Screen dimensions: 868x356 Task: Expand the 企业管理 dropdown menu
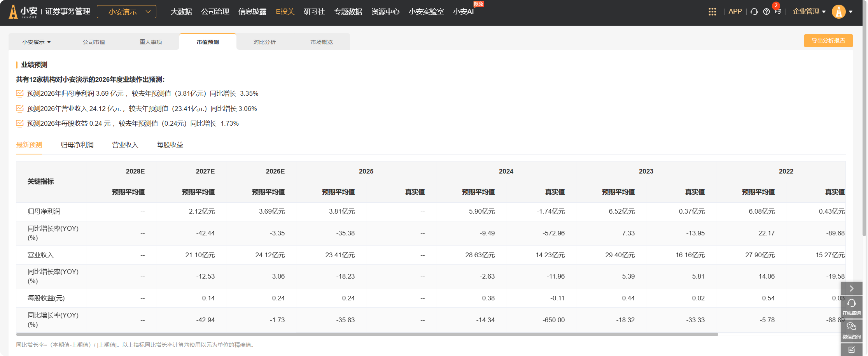tap(809, 12)
